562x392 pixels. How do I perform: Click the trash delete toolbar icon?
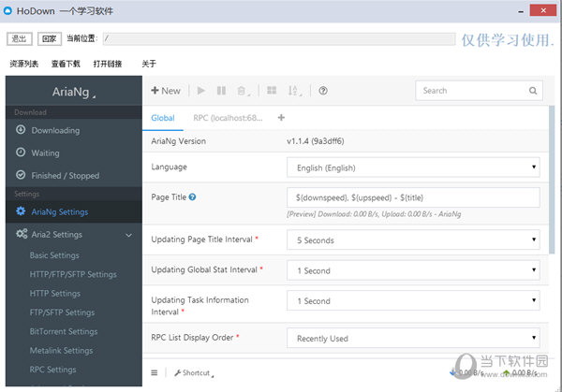click(x=243, y=91)
